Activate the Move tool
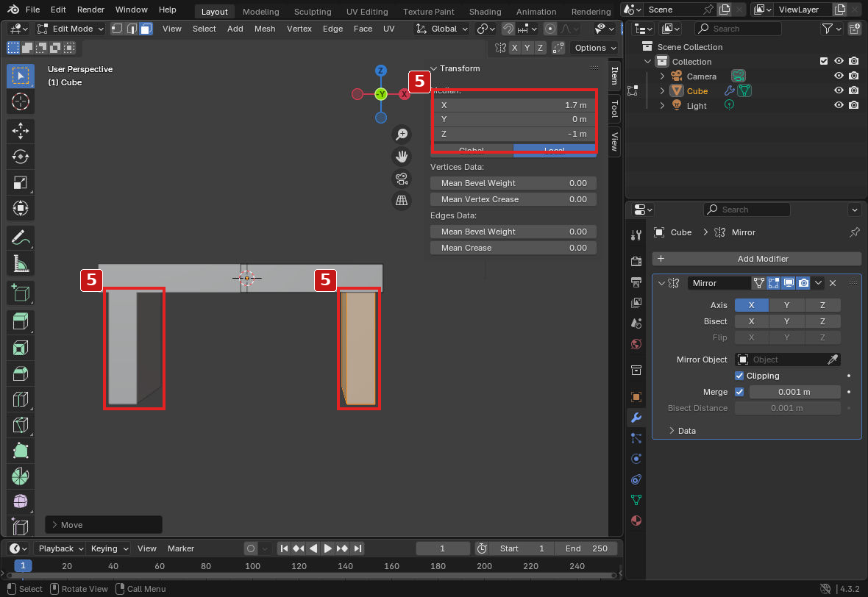 coord(21,131)
